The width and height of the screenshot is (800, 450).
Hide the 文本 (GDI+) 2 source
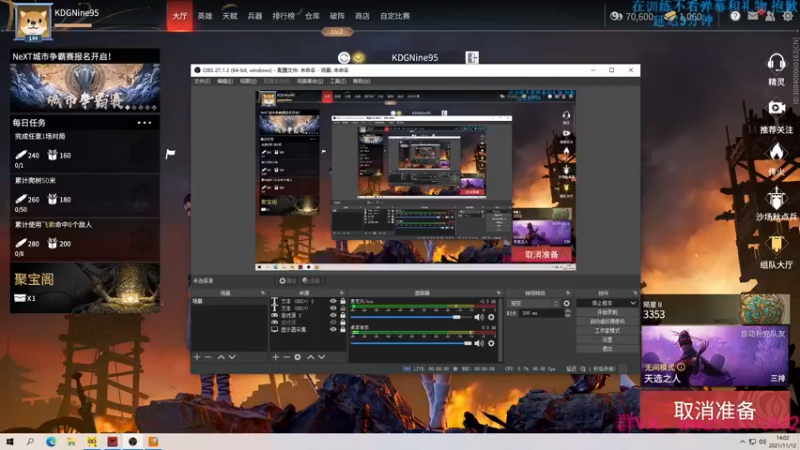pos(333,301)
